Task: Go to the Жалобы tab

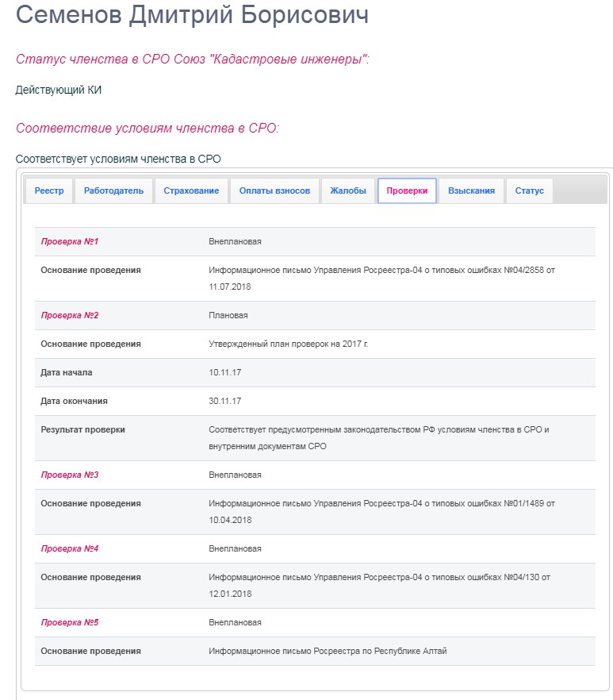Action: [348, 190]
